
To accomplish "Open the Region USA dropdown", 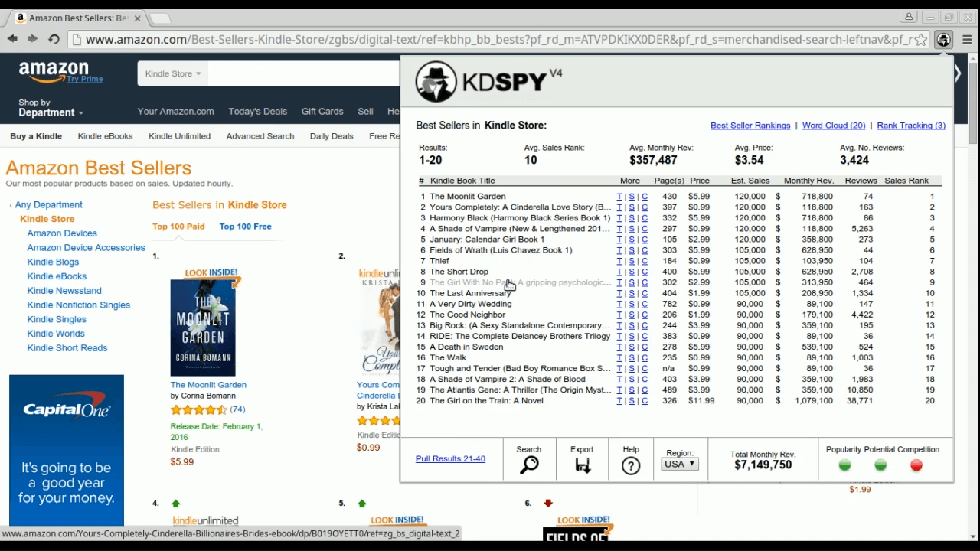I will (x=680, y=464).
